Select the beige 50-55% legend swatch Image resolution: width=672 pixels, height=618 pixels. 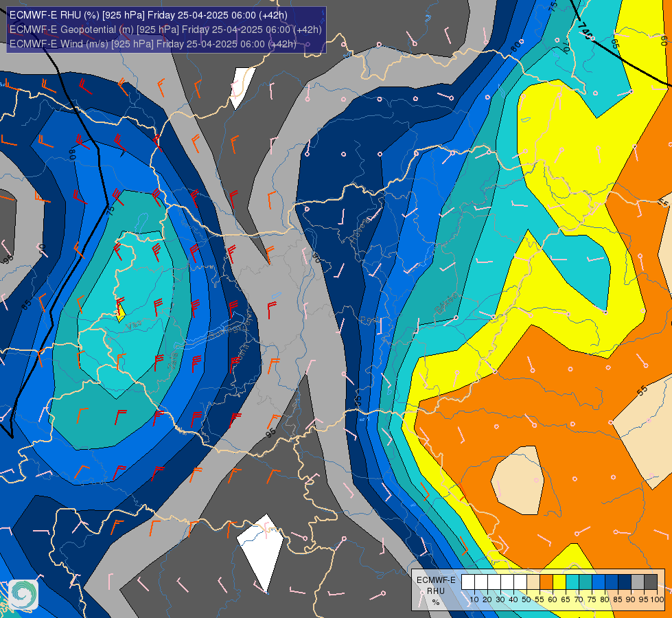click(x=533, y=582)
